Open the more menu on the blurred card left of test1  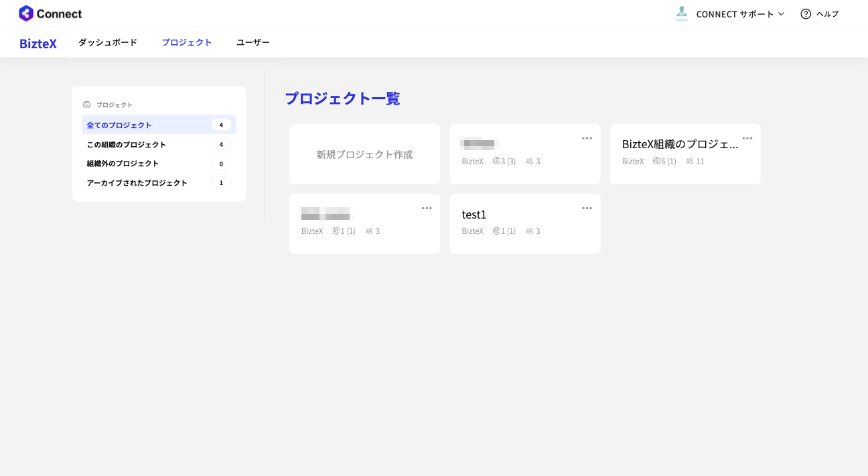click(427, 208)
